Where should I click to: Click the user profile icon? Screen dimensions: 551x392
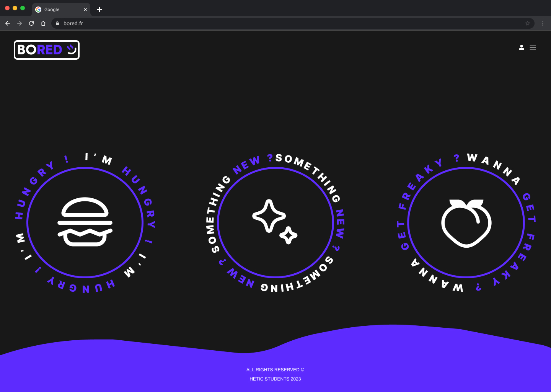pyautogui.click(x=522, y=47)
